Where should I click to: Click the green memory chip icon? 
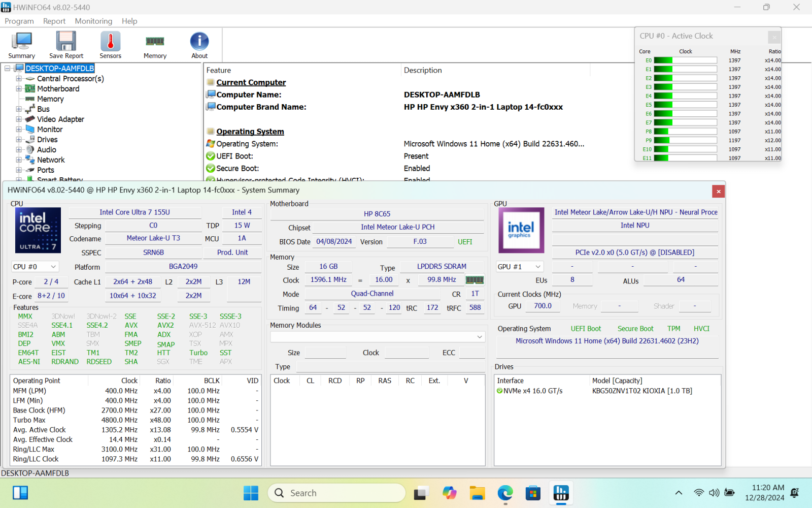tap(475, 280)
